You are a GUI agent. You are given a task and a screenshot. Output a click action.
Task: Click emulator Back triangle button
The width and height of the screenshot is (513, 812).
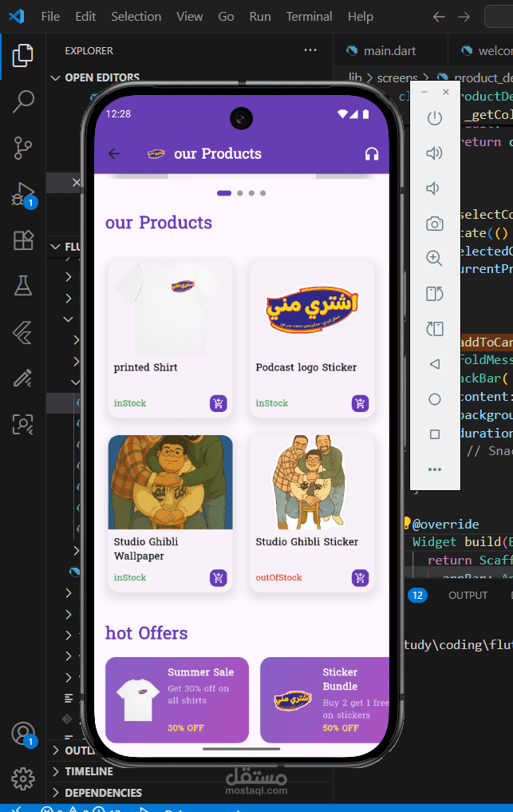(x=435, y=364)
